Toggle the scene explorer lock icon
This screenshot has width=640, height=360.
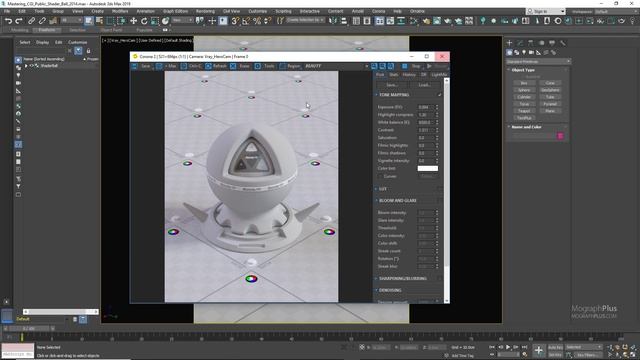(88, 51)
